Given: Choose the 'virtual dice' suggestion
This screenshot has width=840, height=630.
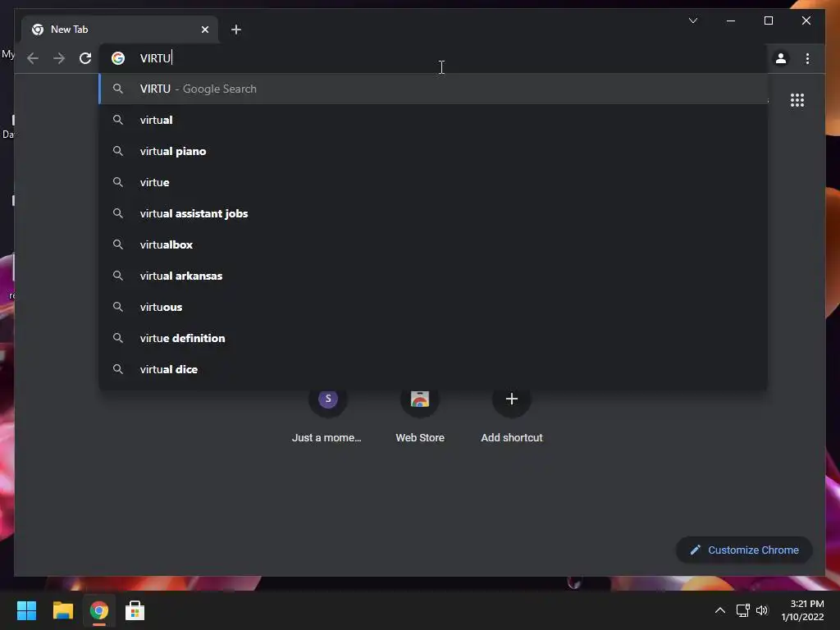Looking at the screenshot, I should [433, 369].
